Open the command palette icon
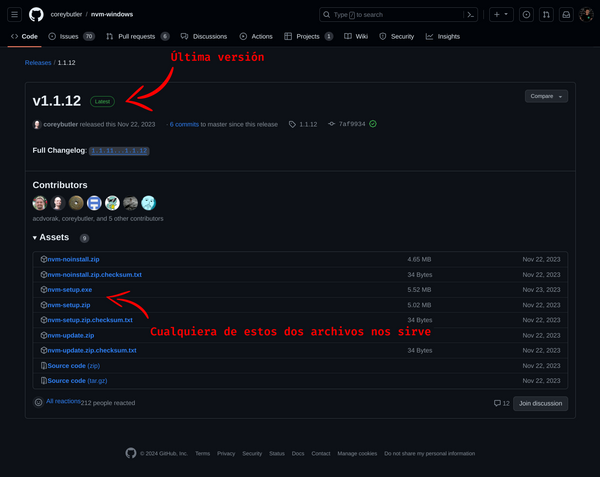The width and height of the screenshot is (600, 477). pos(471,14)
